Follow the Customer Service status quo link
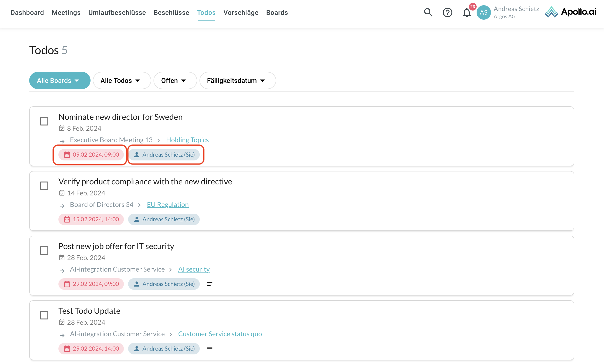The width and height of the screenshot is (604, 364). pos(220,334)
